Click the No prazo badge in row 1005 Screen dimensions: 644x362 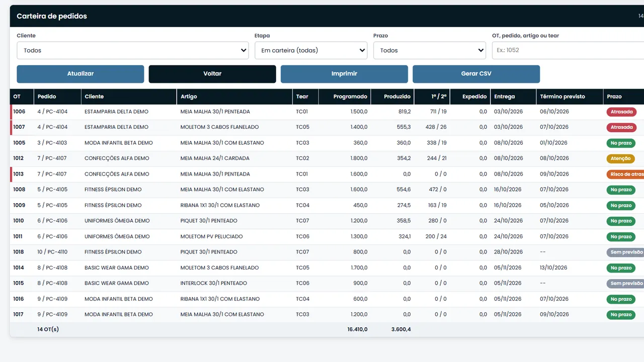point(621,143)
